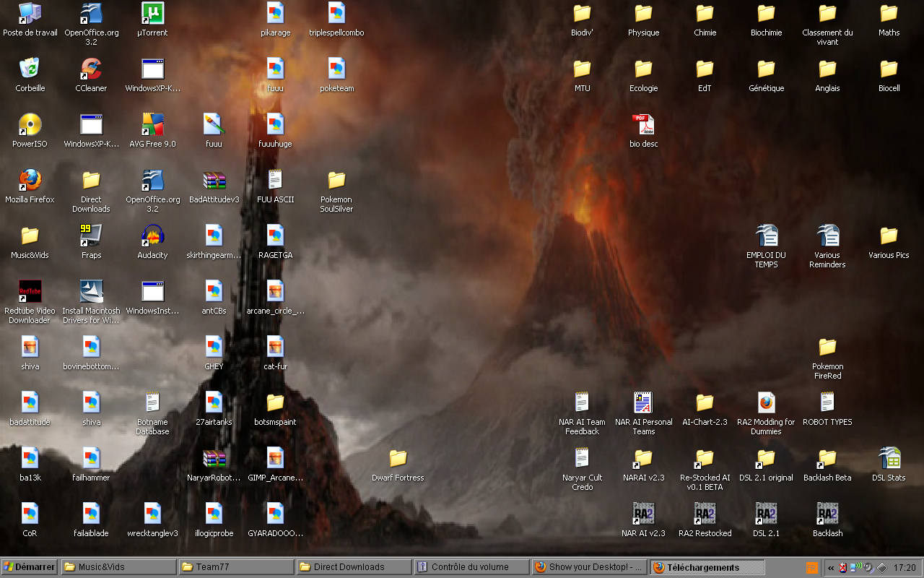Select the AVG Free 9.0 icon

[x=152, y=125]
